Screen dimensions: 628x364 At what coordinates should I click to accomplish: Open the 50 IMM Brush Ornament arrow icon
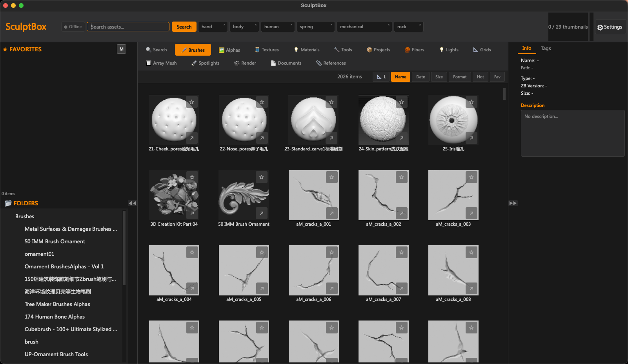click(x=262, y=213)
